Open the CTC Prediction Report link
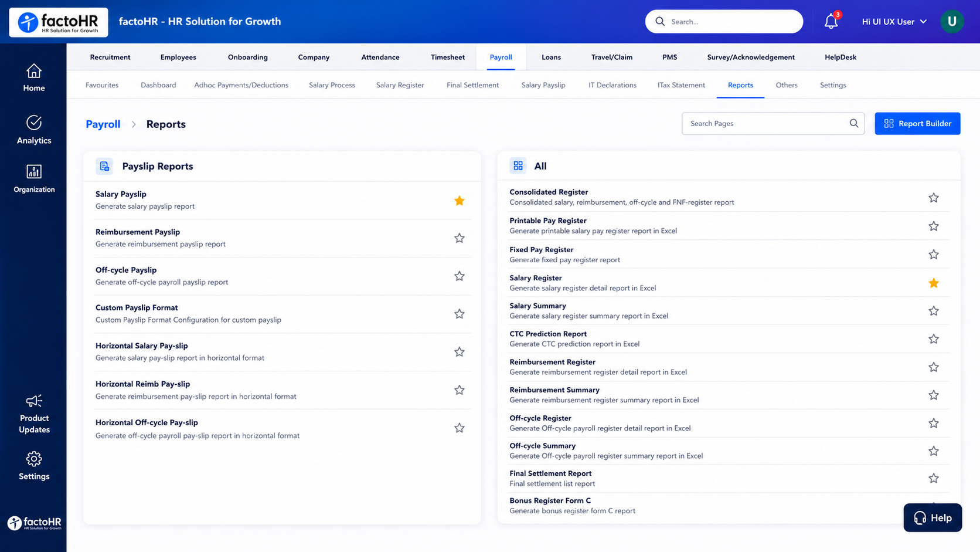 pos(548,334)
